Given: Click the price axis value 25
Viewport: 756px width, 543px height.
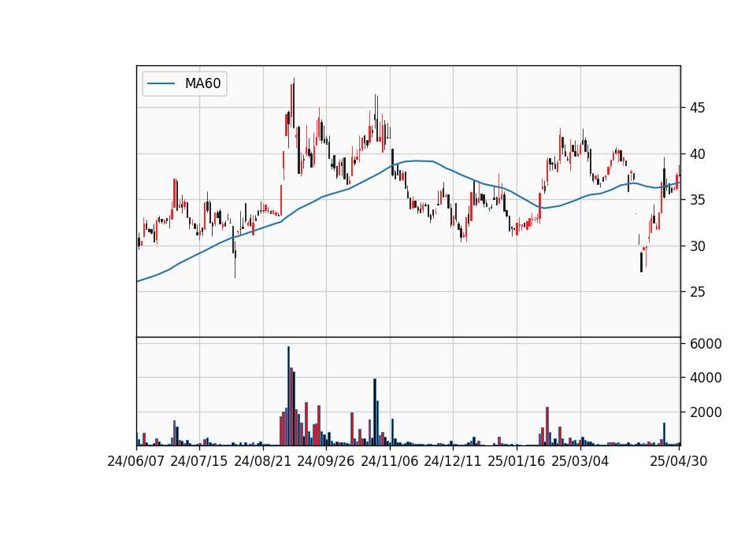Looking at the screenshot, I should [697, 292].
